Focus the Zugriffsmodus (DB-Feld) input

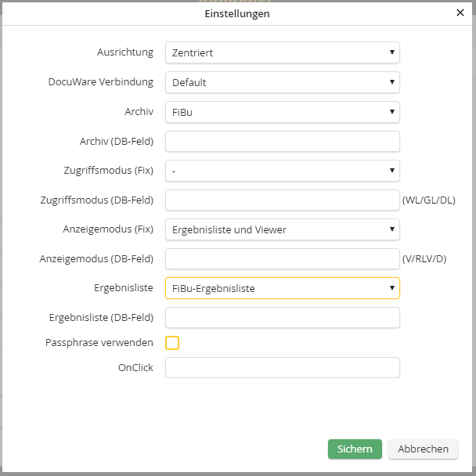282,200
